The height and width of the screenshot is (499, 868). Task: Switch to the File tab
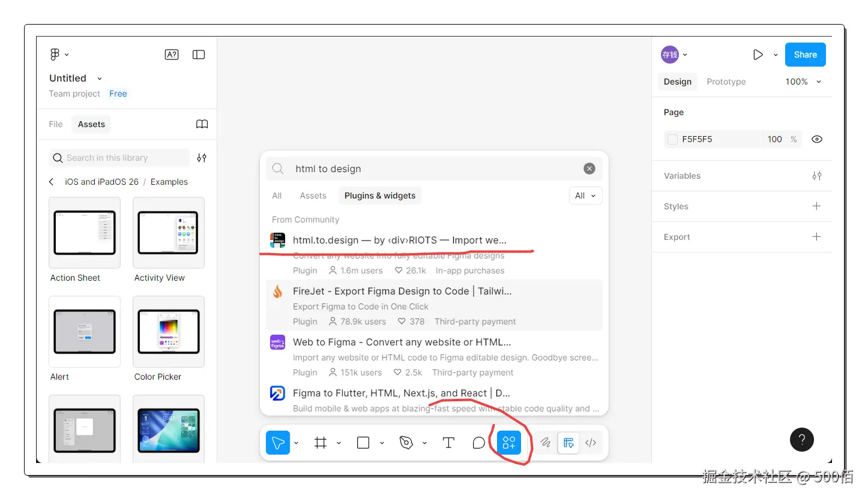[56, 124]
